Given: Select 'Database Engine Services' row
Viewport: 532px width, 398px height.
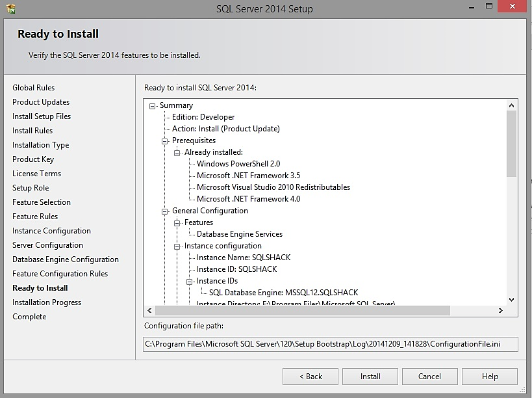Looking at the screenshot, I should pos(240,234).
